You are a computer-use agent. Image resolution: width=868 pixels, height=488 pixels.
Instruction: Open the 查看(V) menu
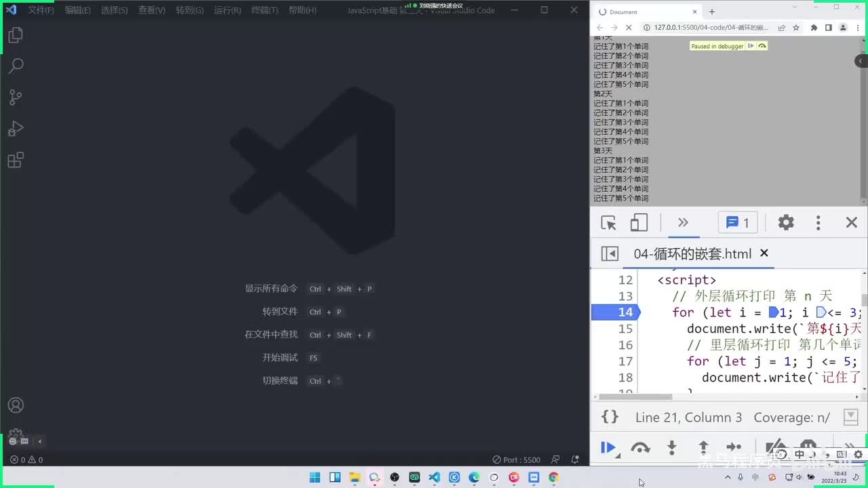[151, 10]
